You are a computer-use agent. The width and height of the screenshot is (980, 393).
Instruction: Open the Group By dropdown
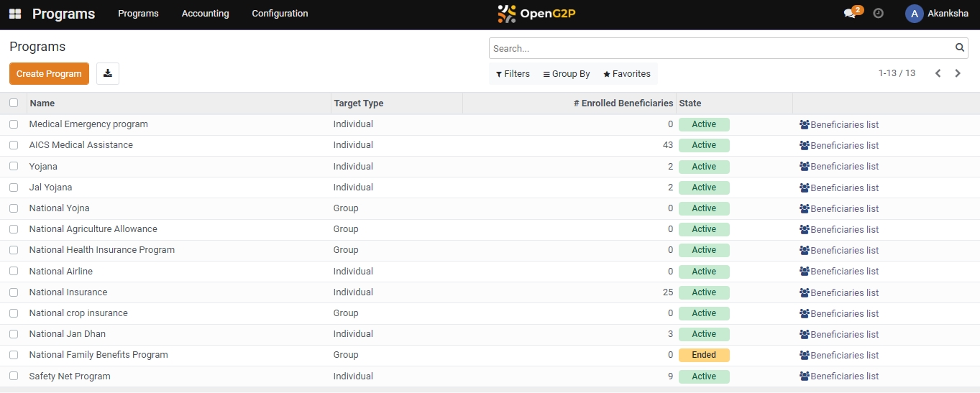point(567,74)
